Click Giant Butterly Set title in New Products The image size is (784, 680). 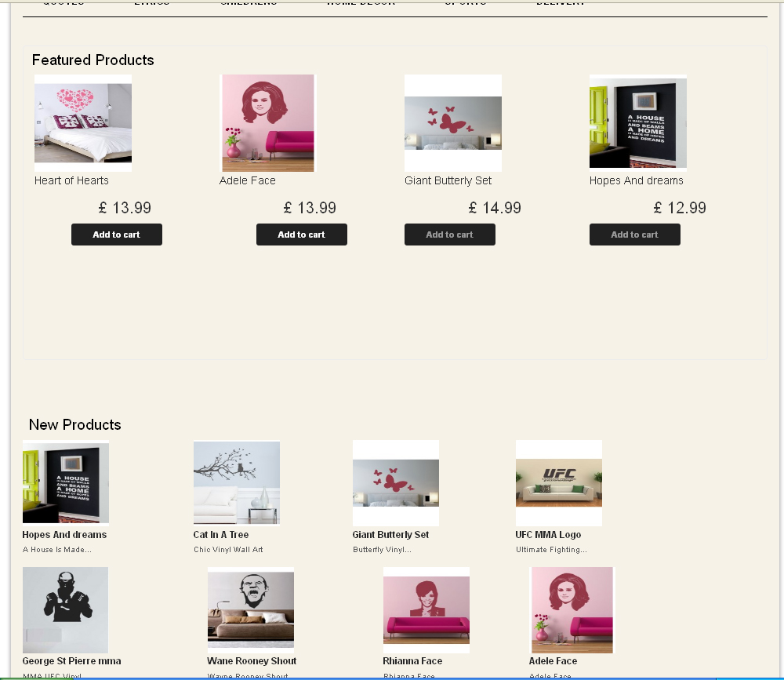pyautogui.click(x=390, y=535)
